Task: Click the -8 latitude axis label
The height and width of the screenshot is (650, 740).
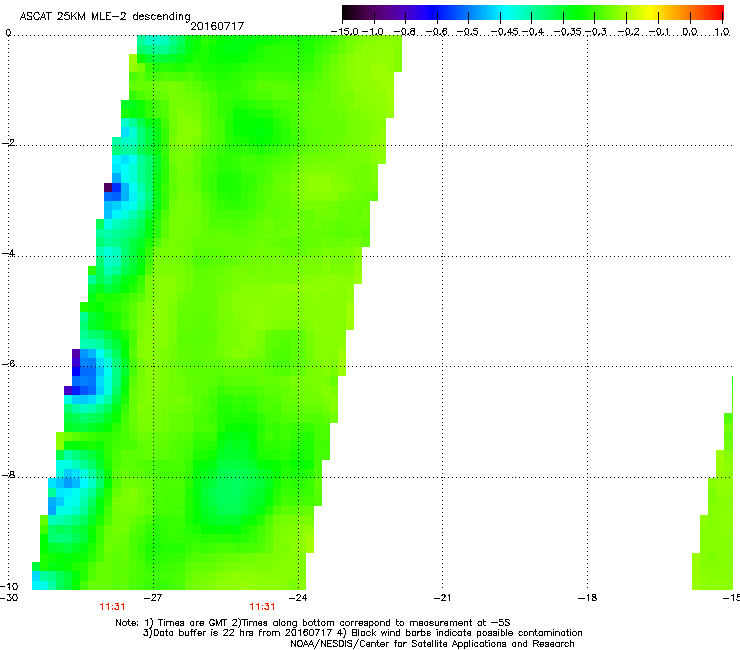Action: [x=8, y=474]
